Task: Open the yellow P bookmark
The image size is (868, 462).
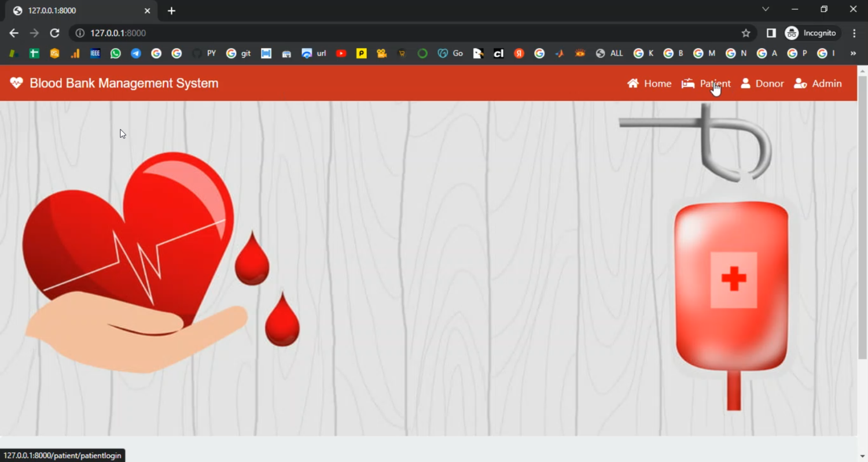Action: click(x=361, y=53)
